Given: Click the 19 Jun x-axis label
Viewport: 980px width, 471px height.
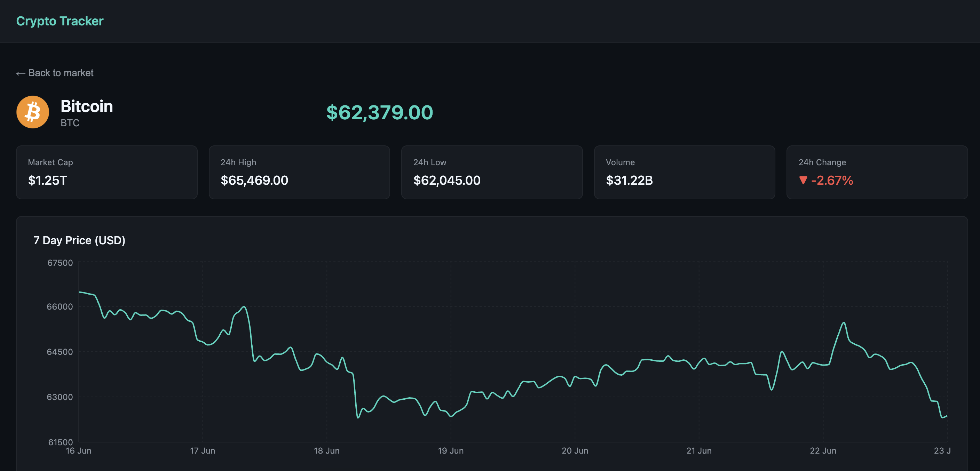Looking at the screenshot, I should pyautogui.click(x=450, y=450).
